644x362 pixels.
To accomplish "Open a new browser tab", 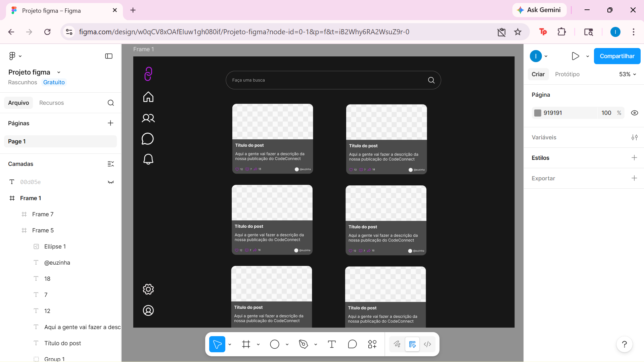I will coord(133,10).
